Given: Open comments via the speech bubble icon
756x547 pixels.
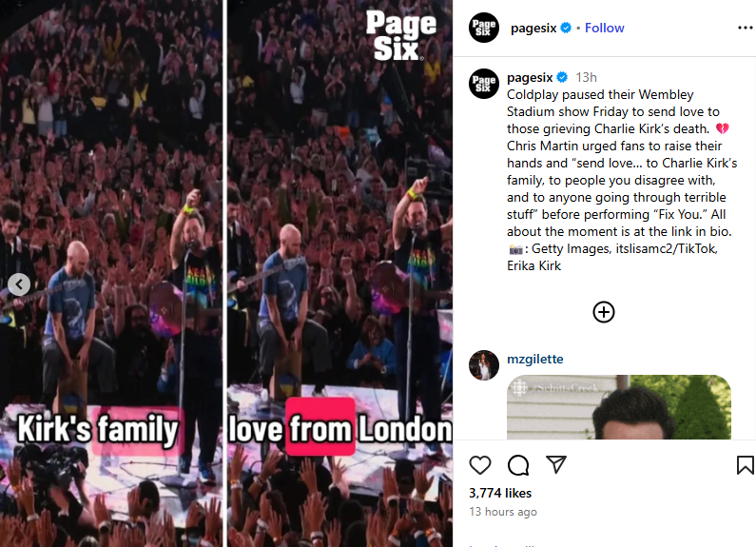Looking at the screenshot, I should [x=518, y=465].
